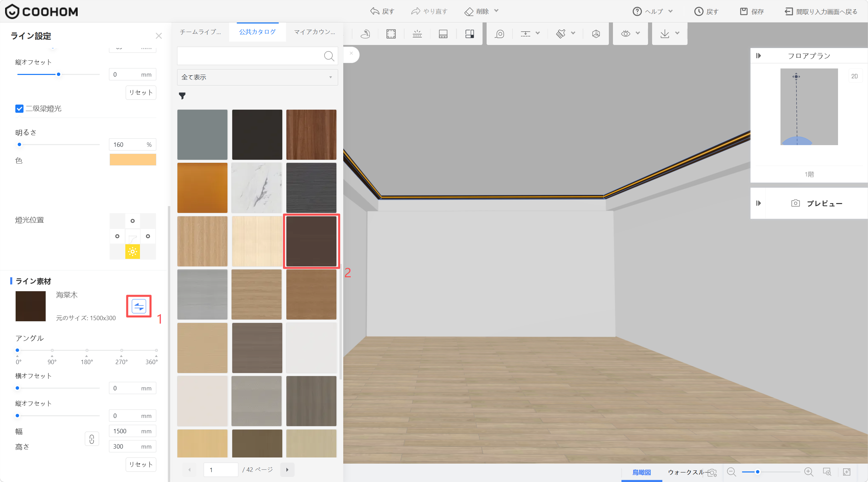868x482 pixels.
Task: Open camera settings beside ウォークスルー
Action: 712,472
